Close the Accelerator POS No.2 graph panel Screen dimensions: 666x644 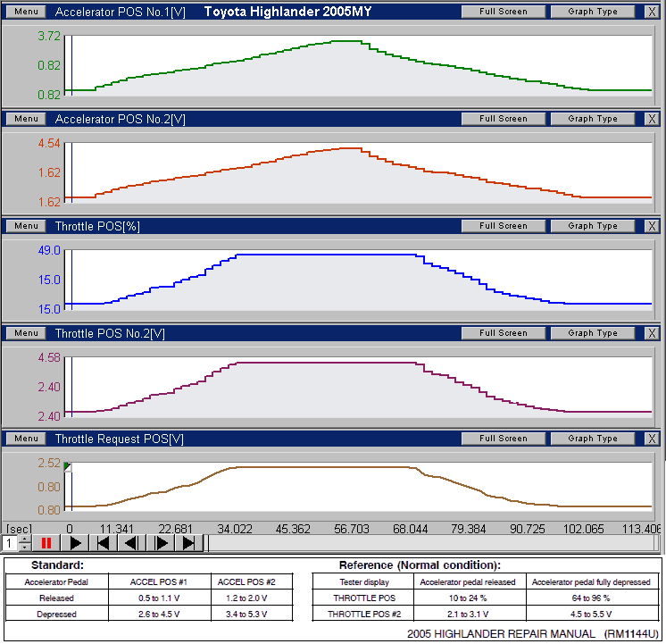click(x=652, y=119)
